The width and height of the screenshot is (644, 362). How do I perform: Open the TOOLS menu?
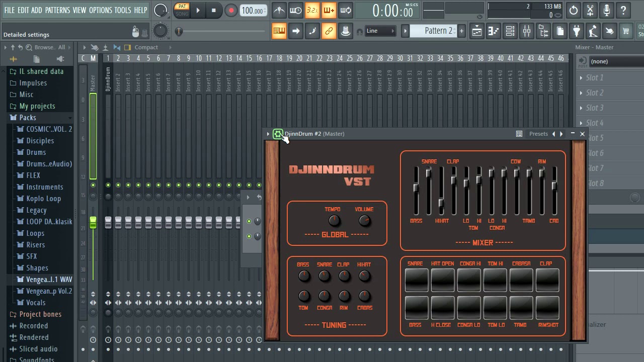coord(123,10)
